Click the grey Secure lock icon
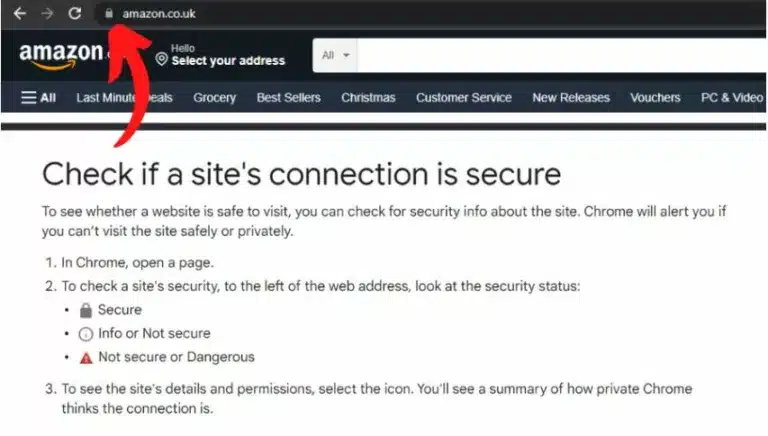The height and width of the screenshot is (436, 768). click(x=86, y=310)
